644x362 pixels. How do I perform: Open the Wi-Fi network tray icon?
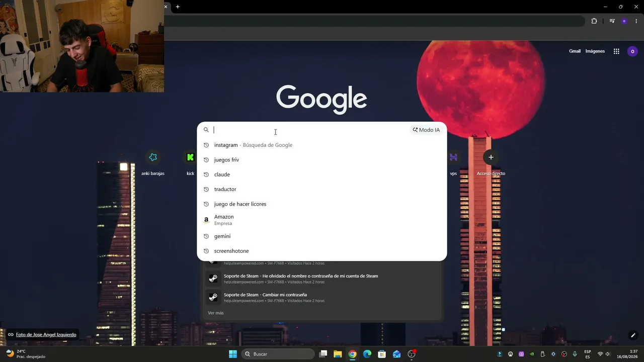click(600, 354)
